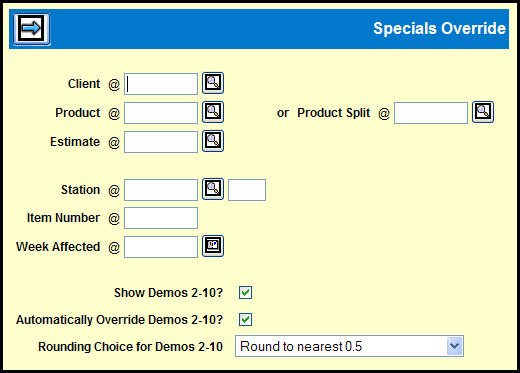Click into the Estimate text field
Image resolution: width=520 pixels, height=373 pixels.
click(x=161, y=142)
